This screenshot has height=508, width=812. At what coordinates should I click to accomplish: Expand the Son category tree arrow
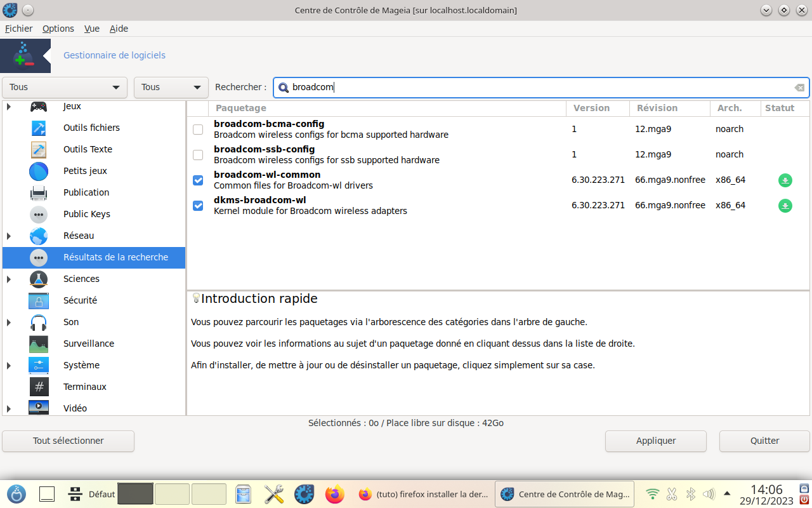pos(9,322)
